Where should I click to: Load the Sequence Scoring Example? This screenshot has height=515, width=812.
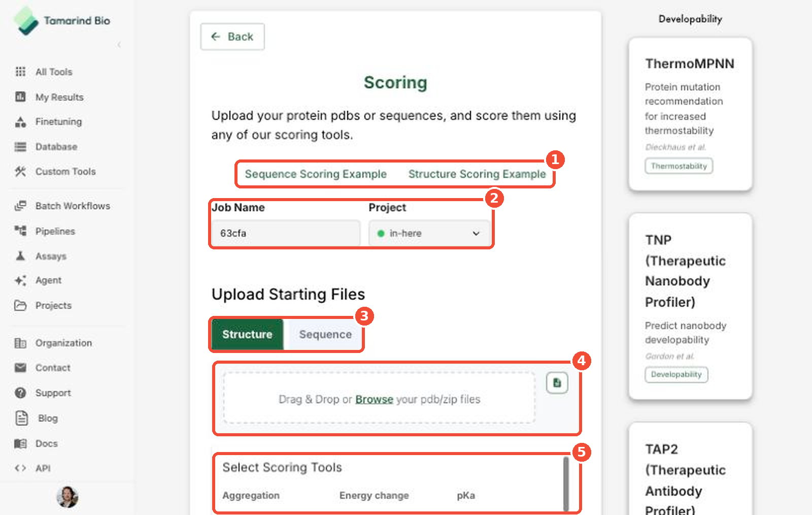pyautogui.click(x=316, y=174)
